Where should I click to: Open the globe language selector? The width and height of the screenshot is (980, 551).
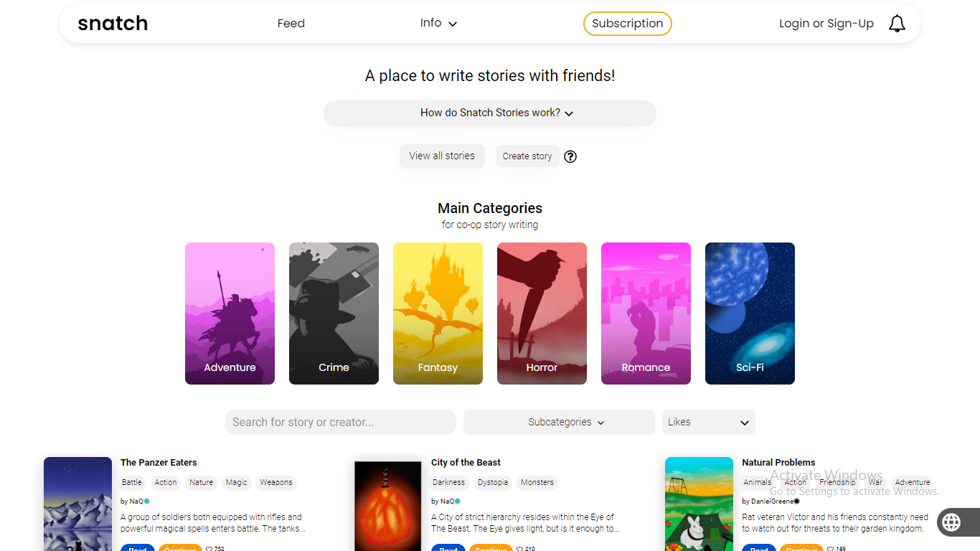951,522
